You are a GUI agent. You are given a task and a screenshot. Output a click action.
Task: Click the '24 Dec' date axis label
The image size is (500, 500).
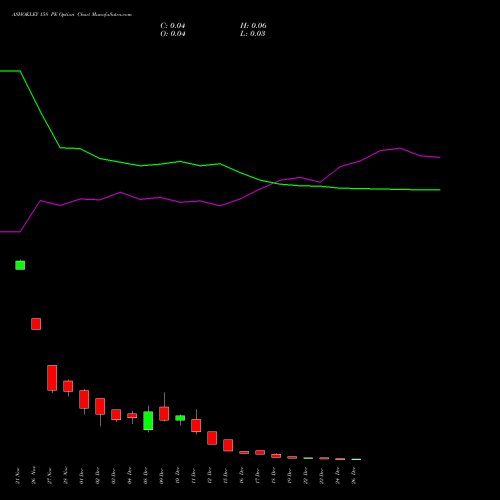click(x=338, y=476)
